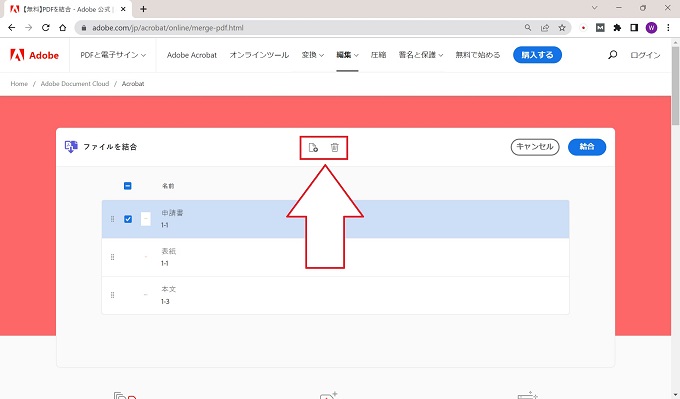Bookmark this page with the star
Image resolution: width=680 pixels, height=399 pixels.
click(562, 28)
